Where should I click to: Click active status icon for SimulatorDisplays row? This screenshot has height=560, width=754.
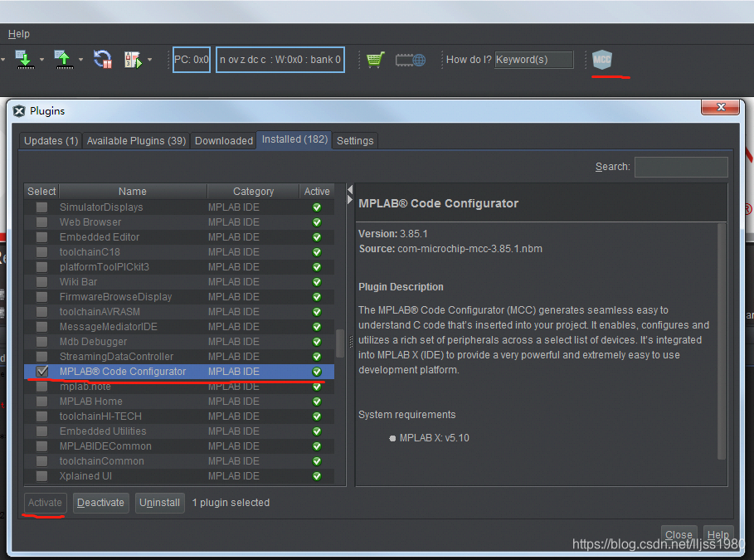317,207
